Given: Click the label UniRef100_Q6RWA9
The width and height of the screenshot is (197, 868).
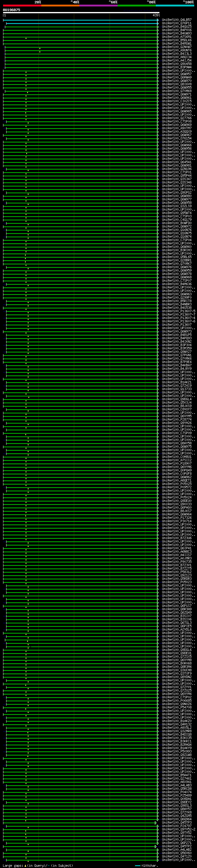Looking at the screenshot, I should click(x=177, y=77).
